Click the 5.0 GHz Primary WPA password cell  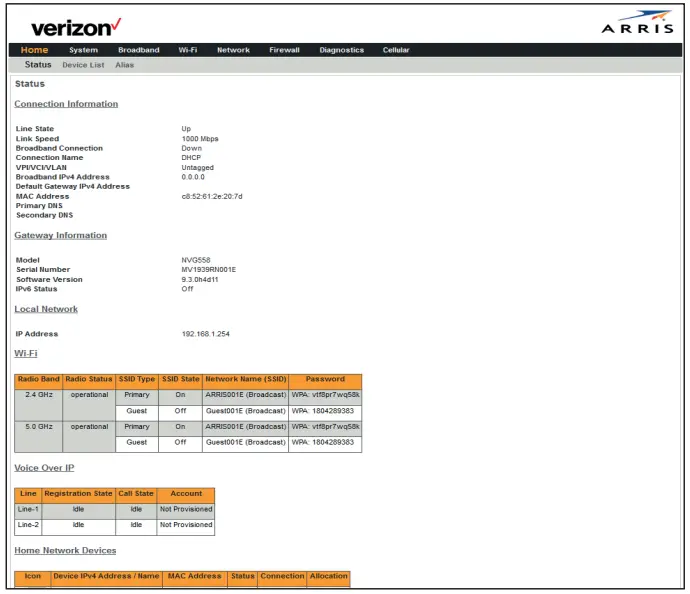tap(325, 427)
